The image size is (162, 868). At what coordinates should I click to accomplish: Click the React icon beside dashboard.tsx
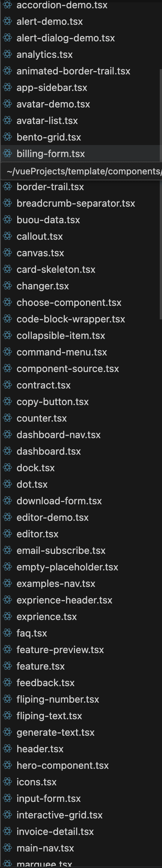pos(7,451)
